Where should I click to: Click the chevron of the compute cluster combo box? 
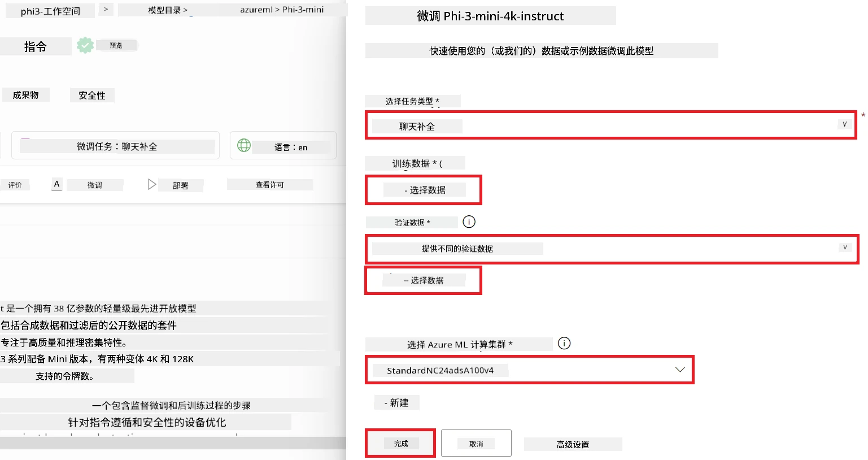680,370
